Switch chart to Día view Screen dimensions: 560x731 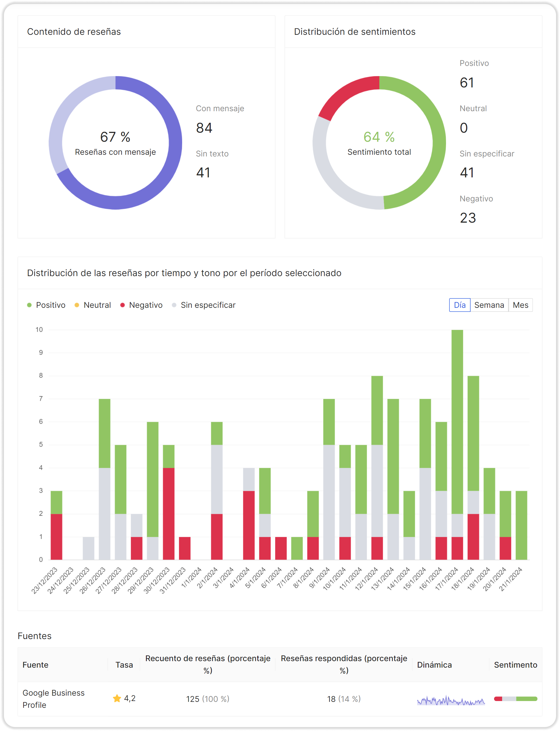click(x=459, y=305)
